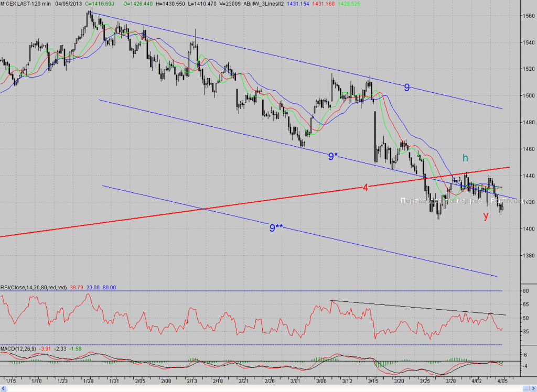Viewport: 537px width, 392px height.
Task: Select the 9* channel line label
Action: [333, 157]
